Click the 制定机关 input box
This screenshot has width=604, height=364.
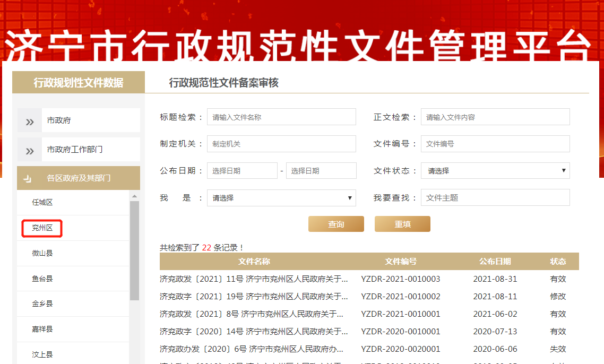click(281, 144)
